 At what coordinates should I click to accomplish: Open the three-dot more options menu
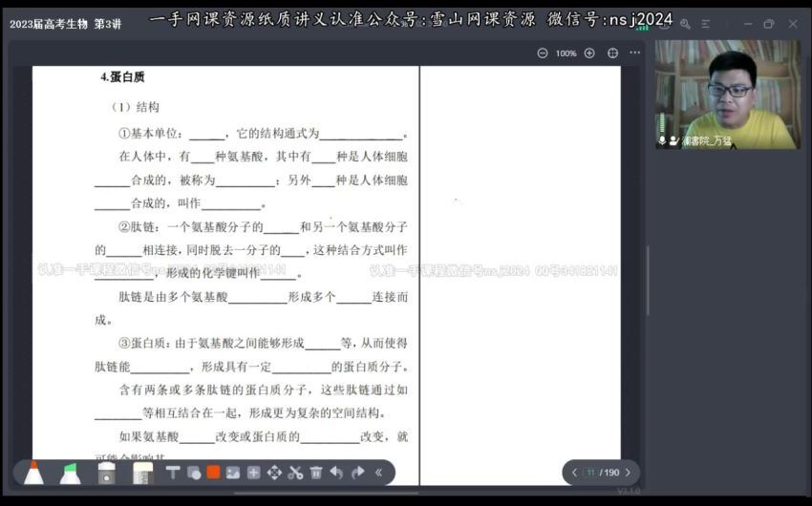click(635, 53)
